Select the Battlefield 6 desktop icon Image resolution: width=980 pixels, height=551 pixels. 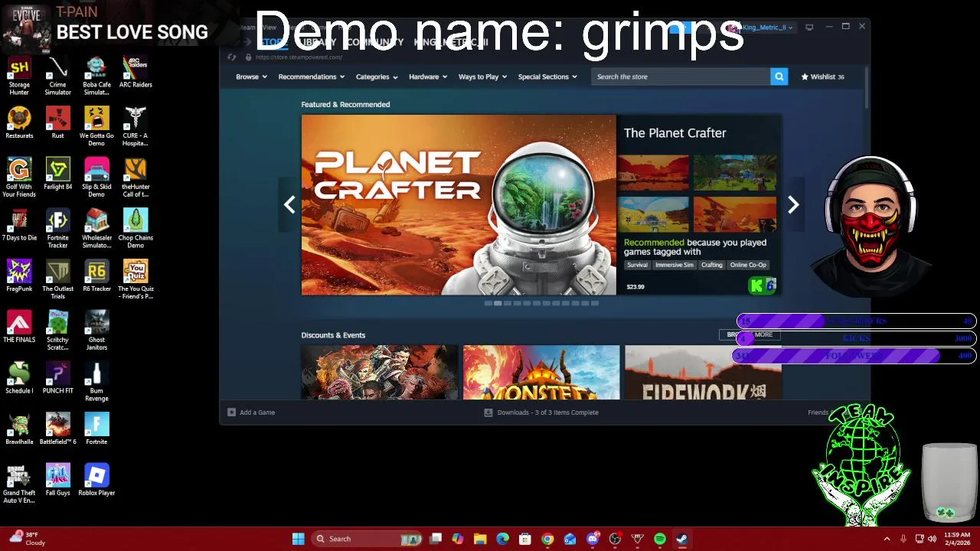click(57, 429)
